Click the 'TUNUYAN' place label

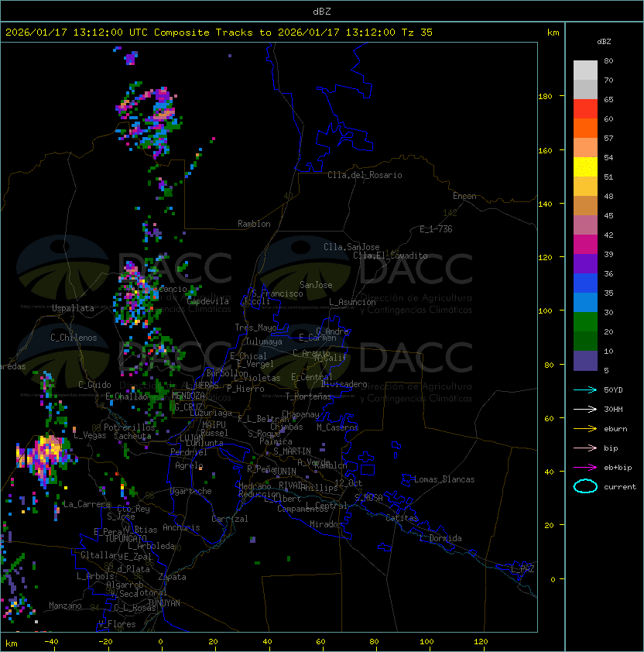click(164, 603)
